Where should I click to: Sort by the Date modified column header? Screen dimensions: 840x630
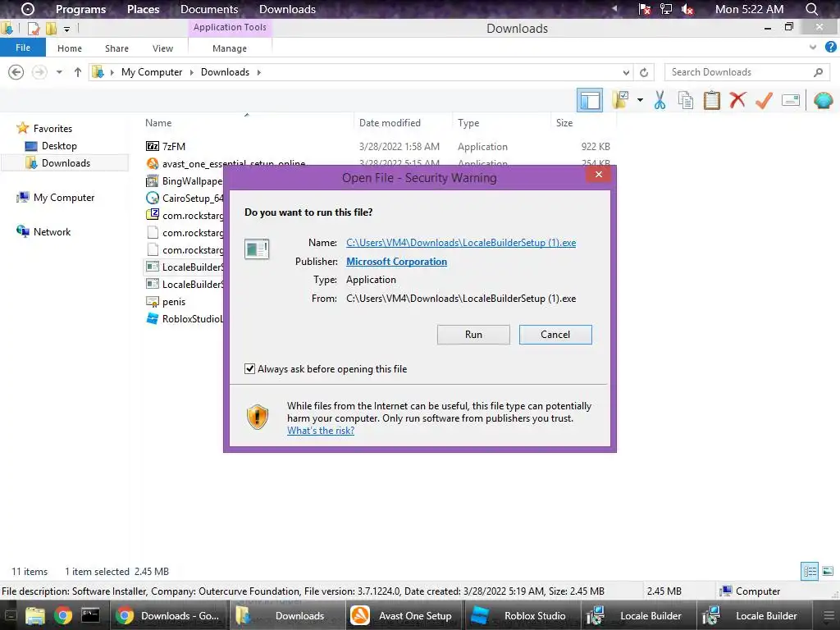(x=390, y=123)
